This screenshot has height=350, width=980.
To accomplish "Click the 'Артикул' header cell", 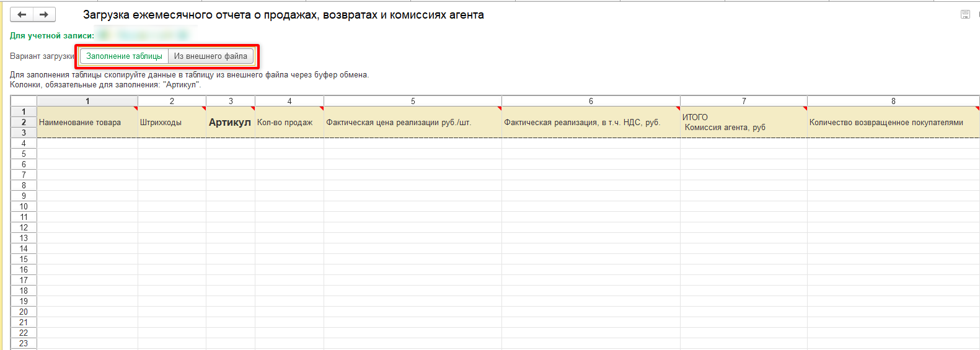I will (231, 122).
